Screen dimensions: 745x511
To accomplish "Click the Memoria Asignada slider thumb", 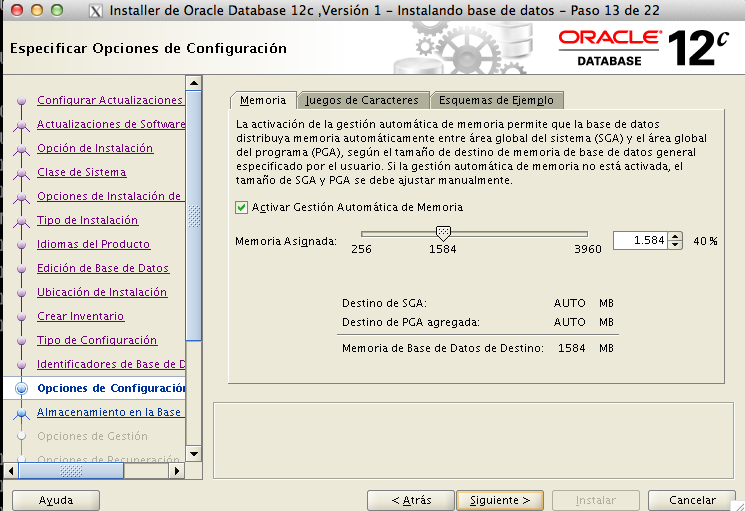I will (443, 233).
